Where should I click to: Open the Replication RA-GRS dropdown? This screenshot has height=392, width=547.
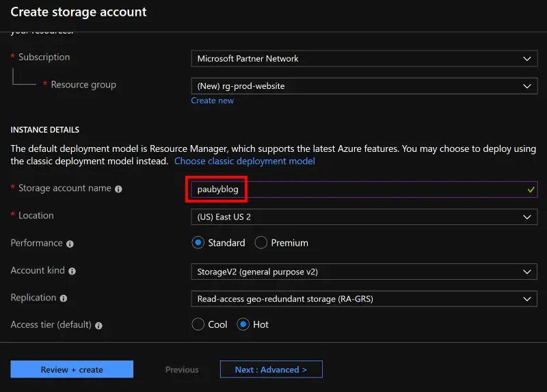click(x=364, y=299)
